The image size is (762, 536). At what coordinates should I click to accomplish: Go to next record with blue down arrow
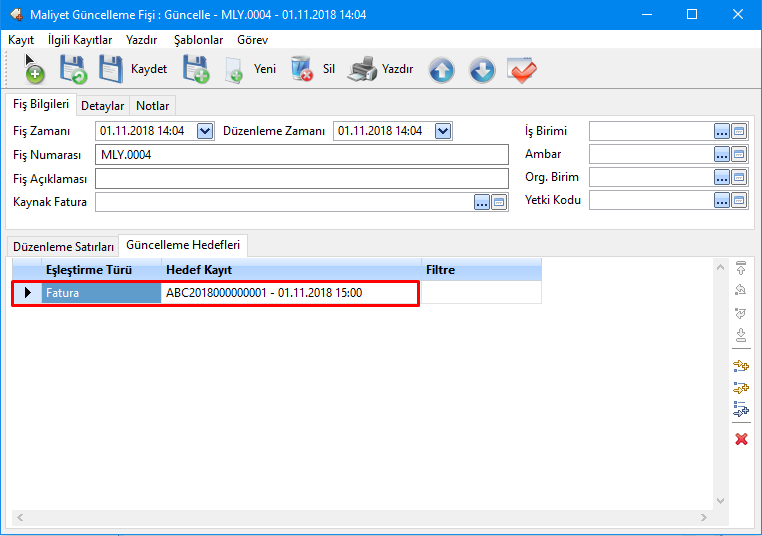pyautogui.click(x=482, y=71)
